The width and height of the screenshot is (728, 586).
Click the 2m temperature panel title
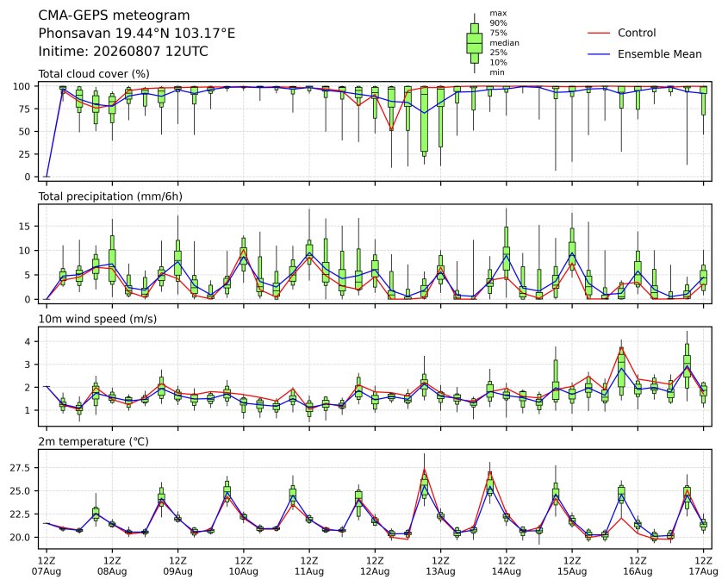click(93, 441)
